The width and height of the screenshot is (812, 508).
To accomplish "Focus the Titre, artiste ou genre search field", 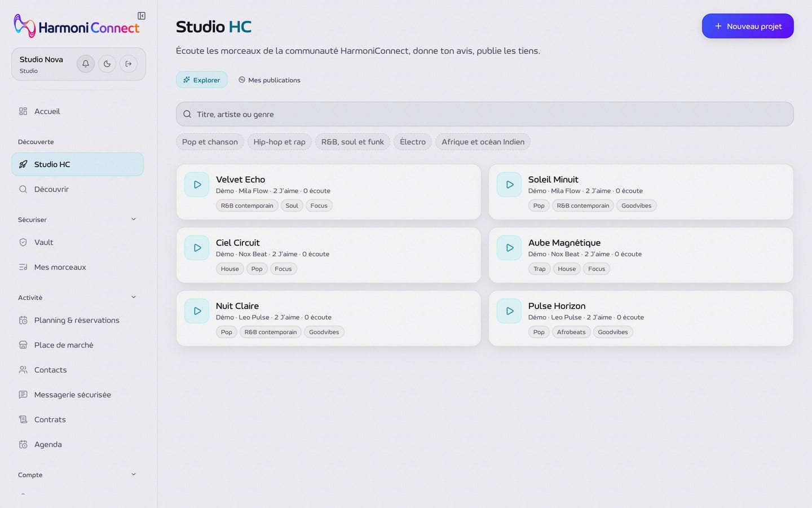I will [484, 114].
